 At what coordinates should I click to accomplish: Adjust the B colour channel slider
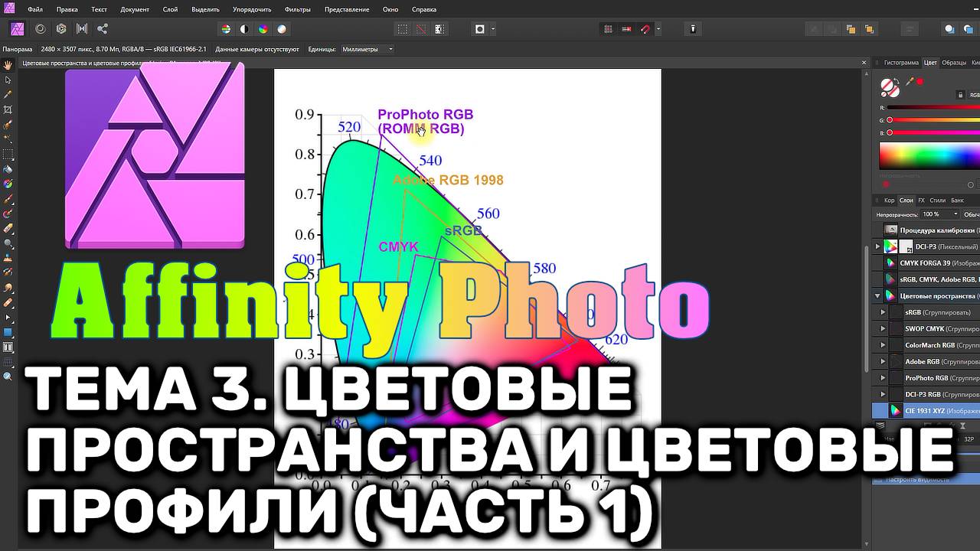pos(933,133)
